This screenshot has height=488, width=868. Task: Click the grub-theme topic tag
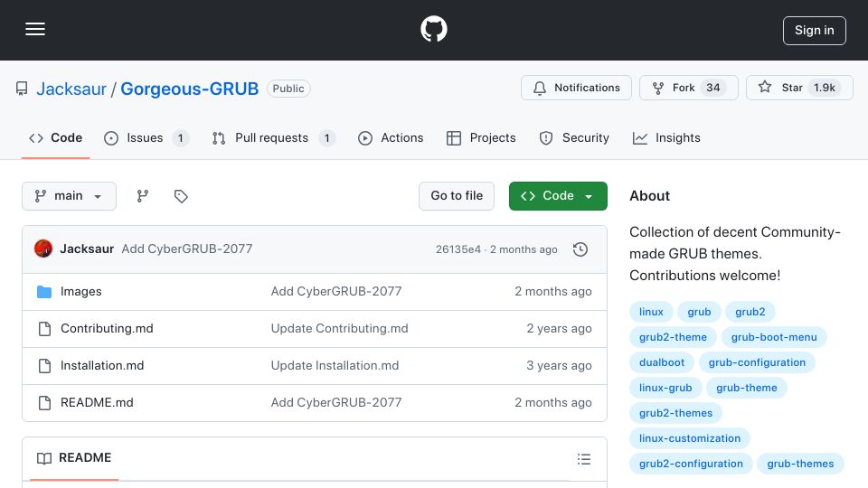[x=747, y=389]
